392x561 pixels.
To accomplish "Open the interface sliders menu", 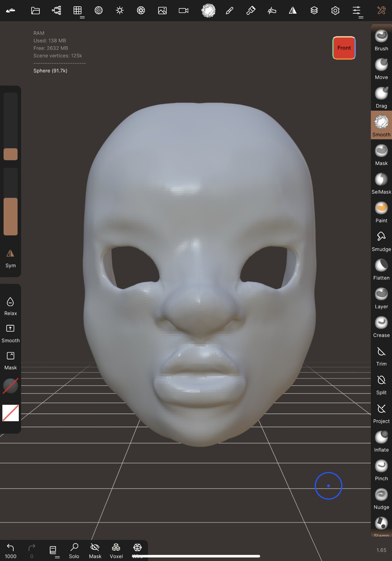I will coord(357,10).
